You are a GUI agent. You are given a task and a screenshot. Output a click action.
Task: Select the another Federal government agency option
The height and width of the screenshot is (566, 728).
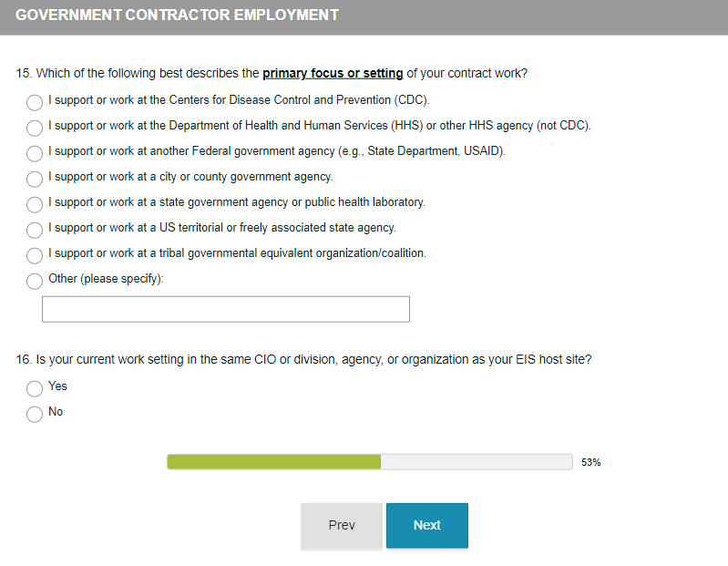(x=35, y=153)
